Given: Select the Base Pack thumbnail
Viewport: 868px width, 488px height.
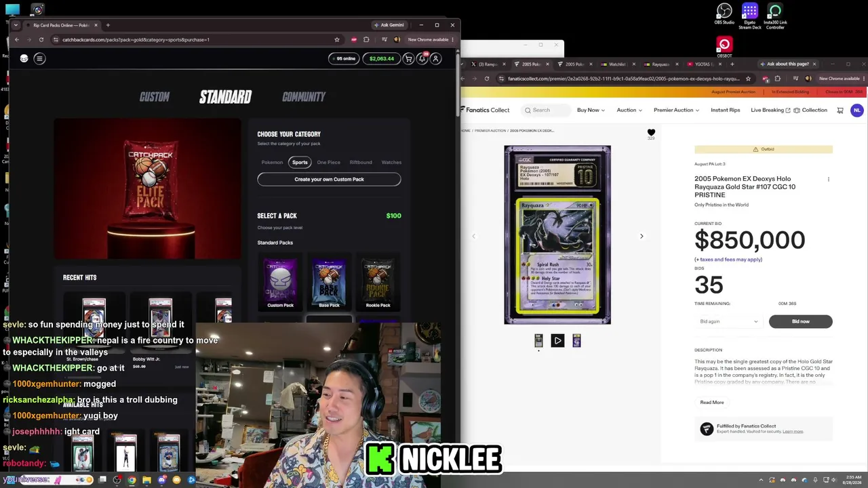Looking at the screenshot, I should tap(329, 283).
